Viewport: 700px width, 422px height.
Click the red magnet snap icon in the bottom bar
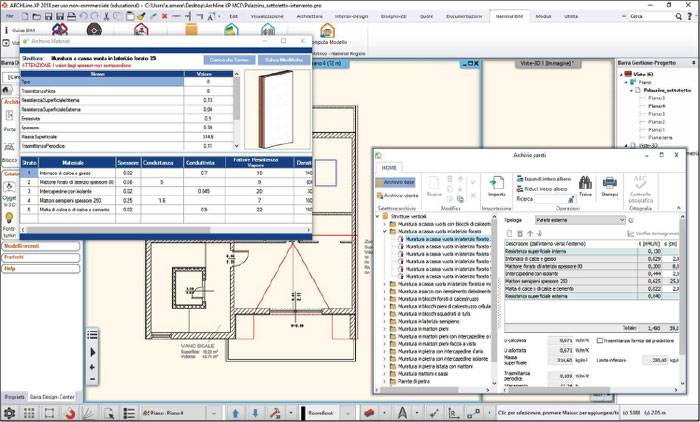(x=70, y=414)
